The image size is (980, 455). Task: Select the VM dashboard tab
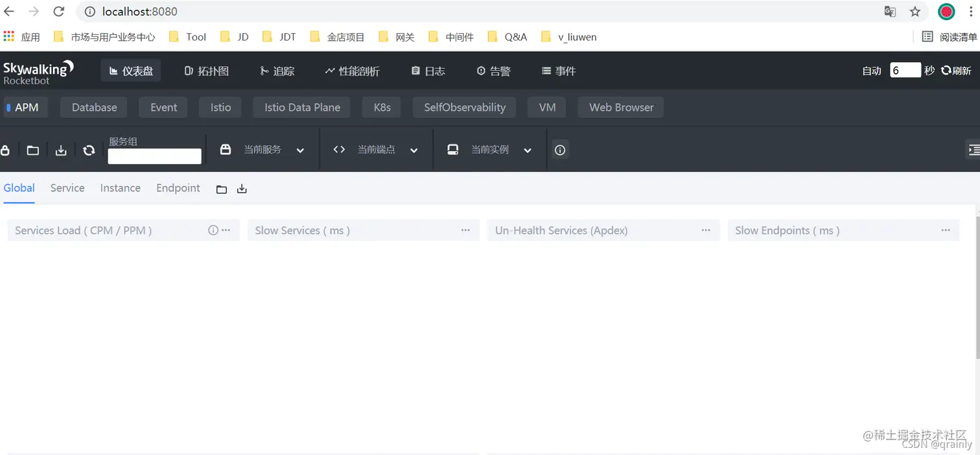(x=547, y=108)
